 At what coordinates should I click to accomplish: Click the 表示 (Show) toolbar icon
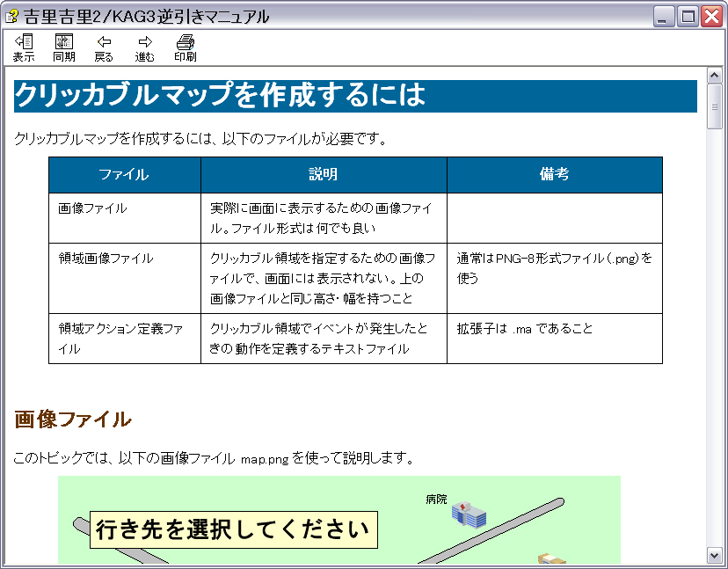24,47
